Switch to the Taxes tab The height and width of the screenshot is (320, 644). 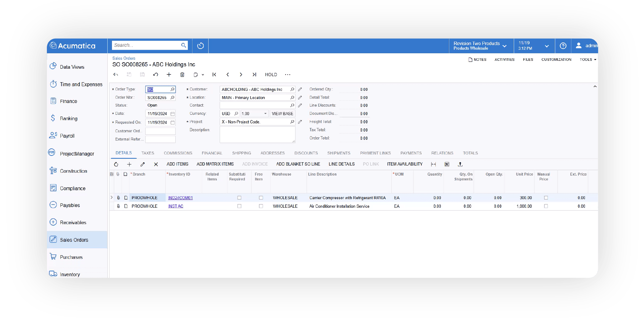[x=148, y=153]
